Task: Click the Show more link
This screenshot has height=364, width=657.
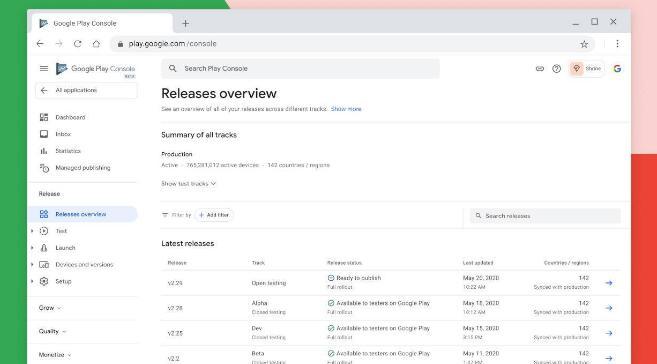Action: pyautogui.click(x=346, y=109)
